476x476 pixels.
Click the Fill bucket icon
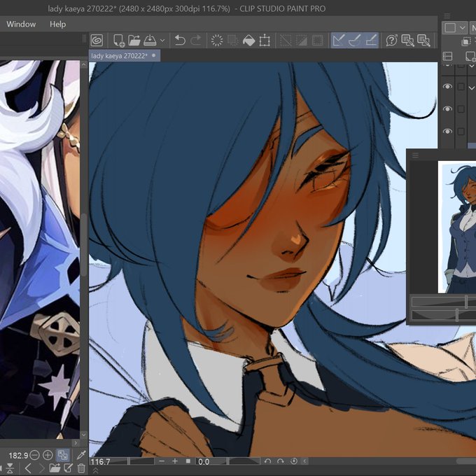tap(249, 41)
